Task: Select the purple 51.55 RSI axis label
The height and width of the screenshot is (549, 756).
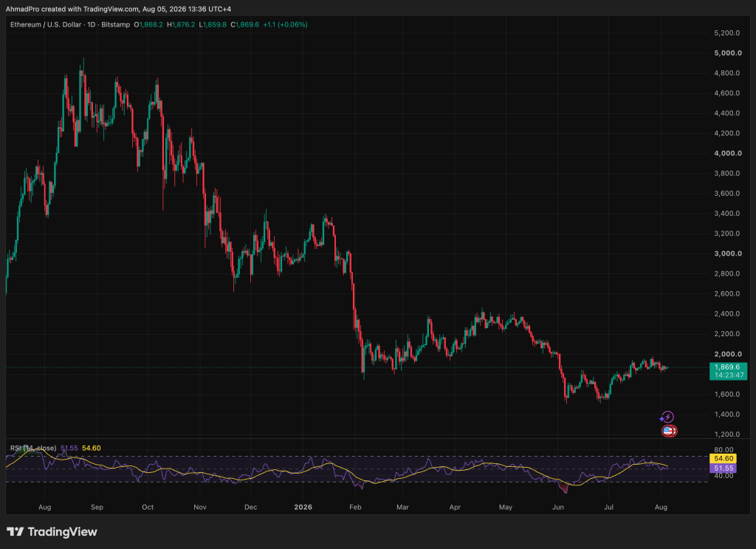Action: pyautogui.click(x=724, y=468)
